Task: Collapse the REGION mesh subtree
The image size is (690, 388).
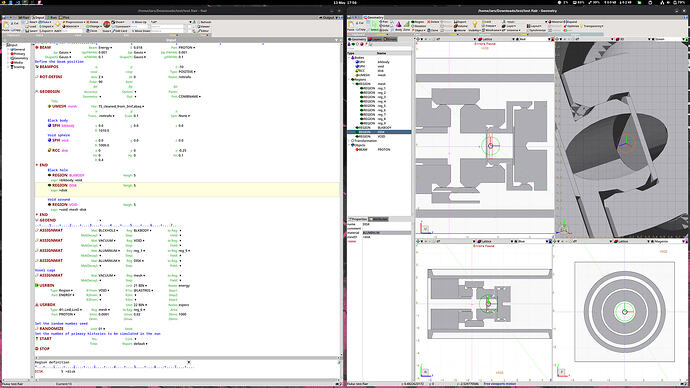Action: coord(354,84)
